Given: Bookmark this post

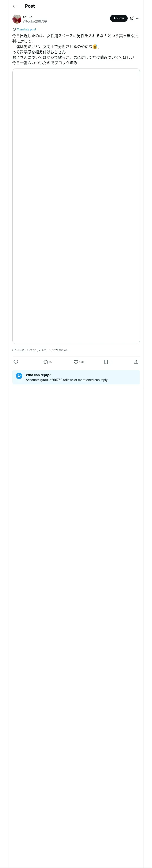Looking at the screenshot, I should (106, 362).
